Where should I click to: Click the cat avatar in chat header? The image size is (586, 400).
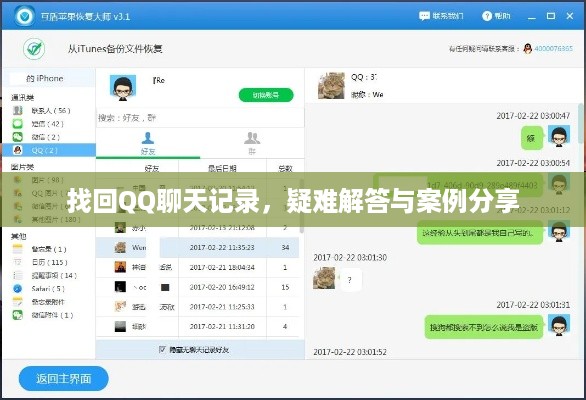(x=331, y=86)
